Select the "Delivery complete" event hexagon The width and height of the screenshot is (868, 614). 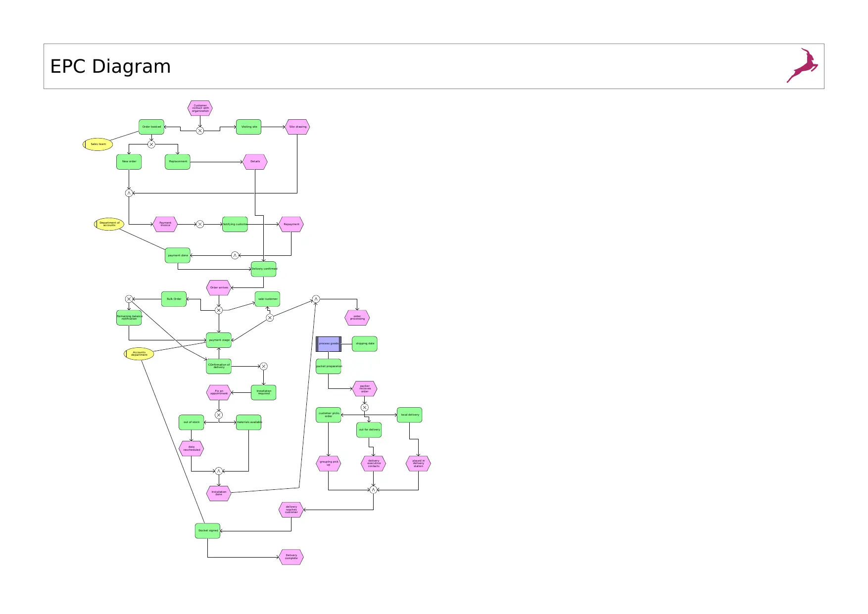tap(291, 557)
